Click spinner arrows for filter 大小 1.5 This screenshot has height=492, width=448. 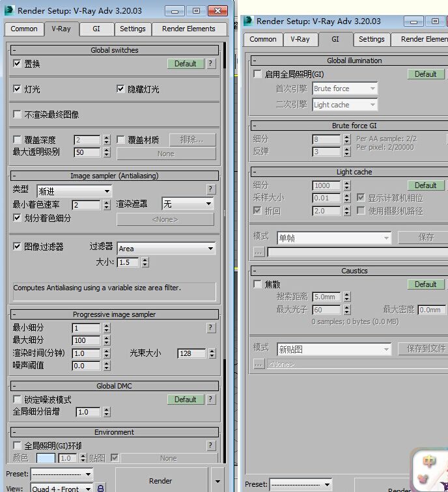[x=145, y=262]
